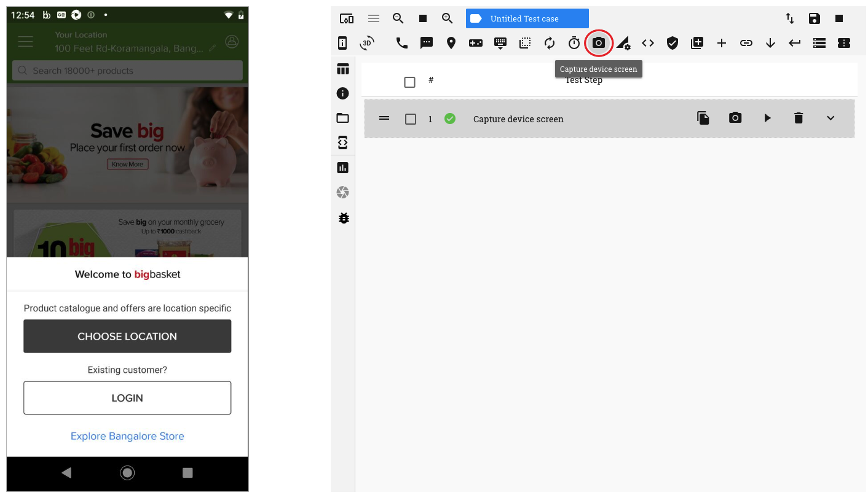The height and width of the screenshot is (495, 868).
Task: Open the camera shutter sidebar panel
Action: (x=343, y=193)
